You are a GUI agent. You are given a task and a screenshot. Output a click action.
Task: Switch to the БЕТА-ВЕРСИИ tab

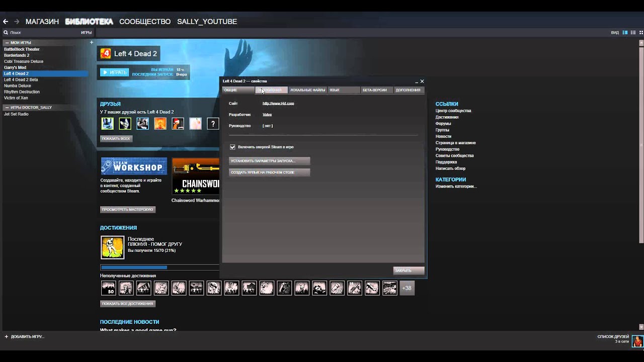[377, 90]
